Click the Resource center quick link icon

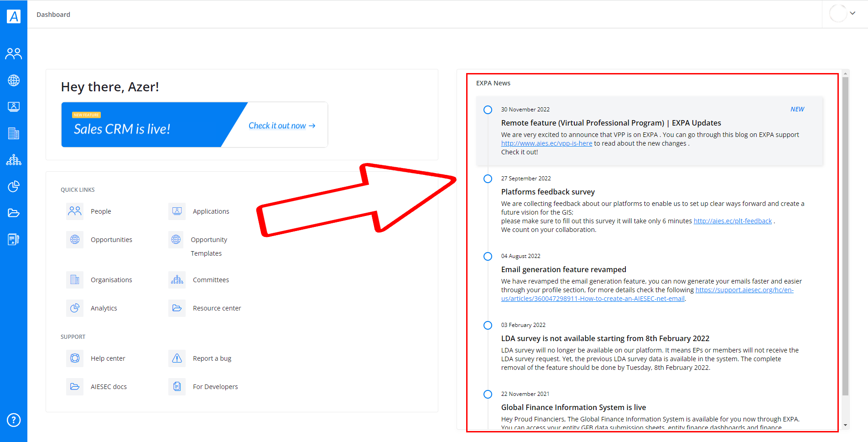(x=177, y=308)
